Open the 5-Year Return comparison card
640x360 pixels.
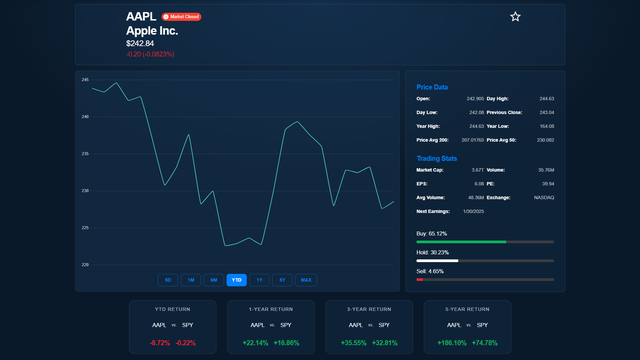tap(467, 327)
